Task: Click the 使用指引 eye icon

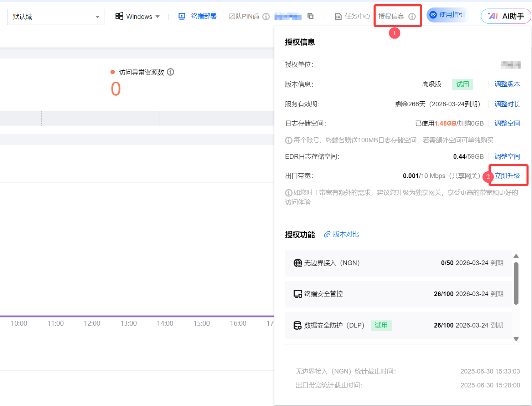Action: pos(433,15)
